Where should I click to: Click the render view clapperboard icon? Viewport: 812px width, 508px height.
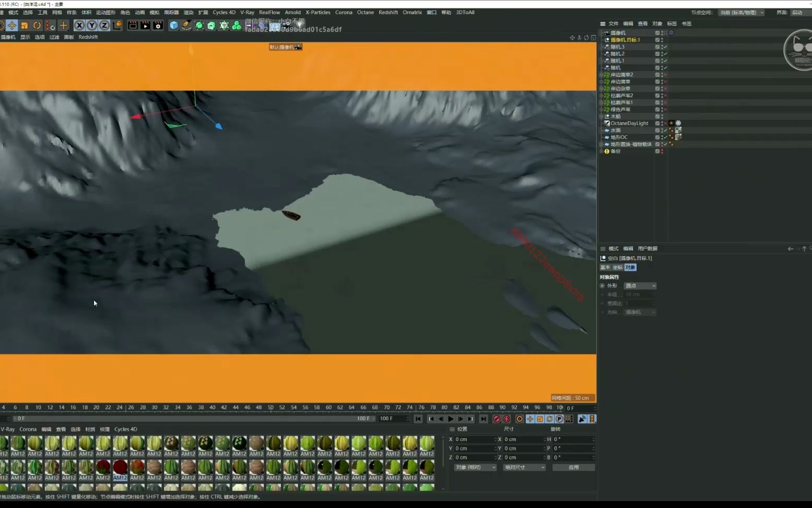[133, 25]
